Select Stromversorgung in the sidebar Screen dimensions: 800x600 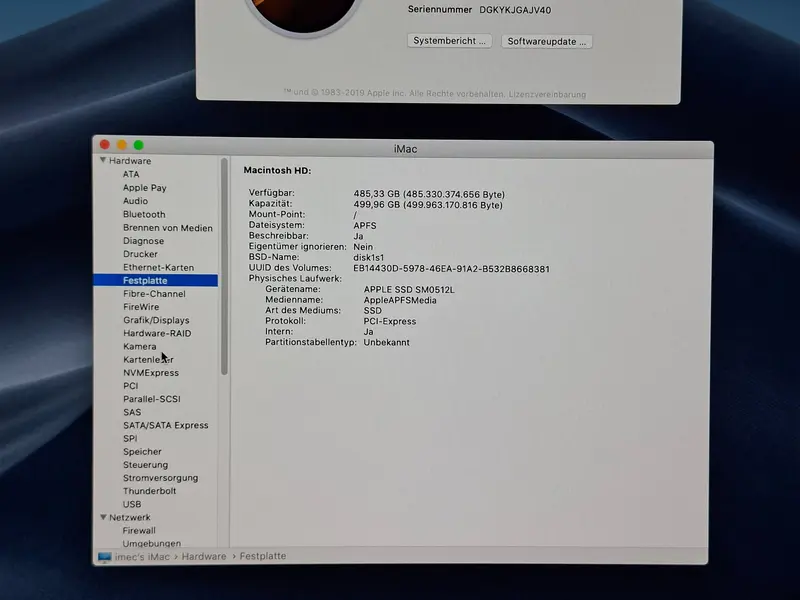[161, 478]
